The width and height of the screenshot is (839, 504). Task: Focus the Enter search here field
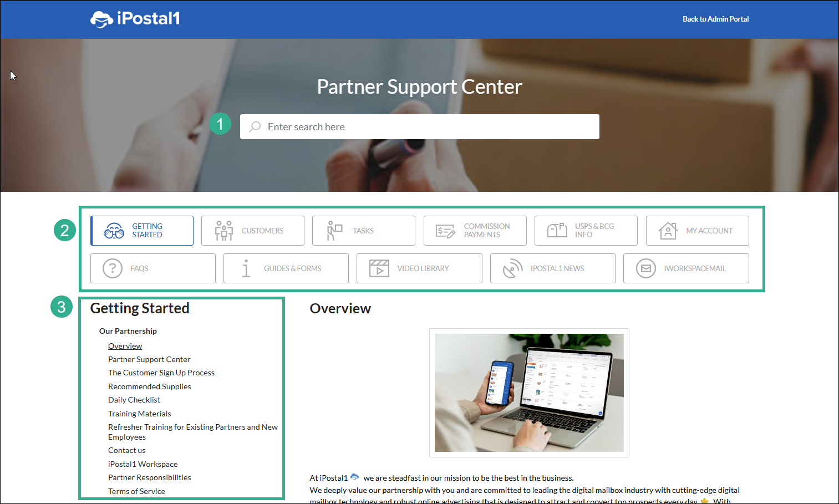[x=420, y=127]
